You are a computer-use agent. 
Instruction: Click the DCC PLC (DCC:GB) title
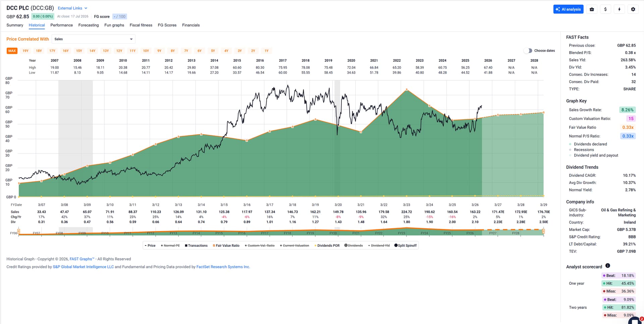pyautogui.click(x=30, y=8)
